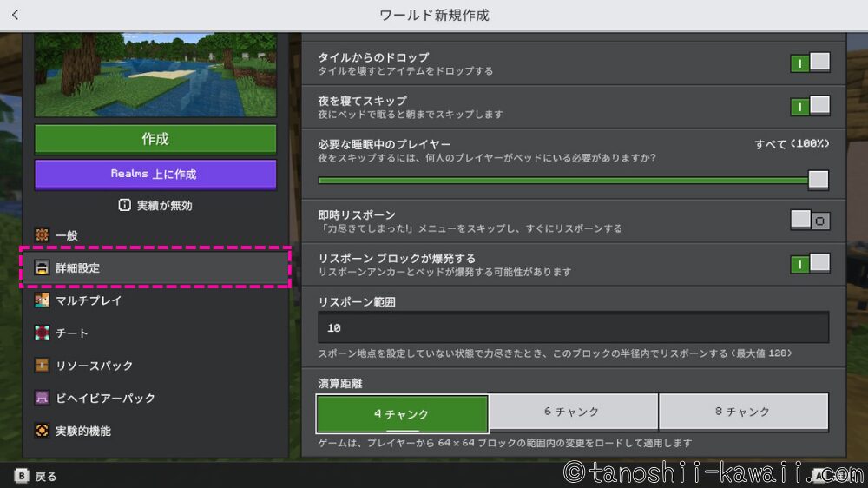
Task: Click 戻る label in bottom bar
Action: coord(45,477)
